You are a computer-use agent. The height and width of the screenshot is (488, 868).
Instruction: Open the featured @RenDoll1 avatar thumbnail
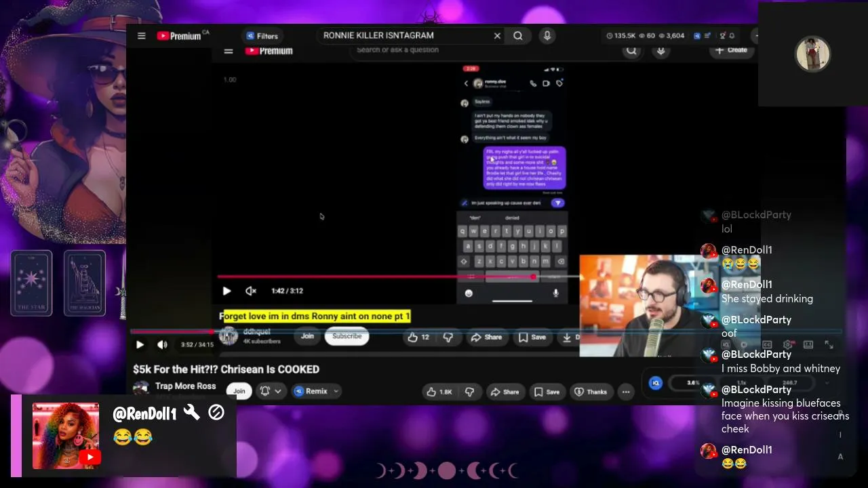(66, 436)
